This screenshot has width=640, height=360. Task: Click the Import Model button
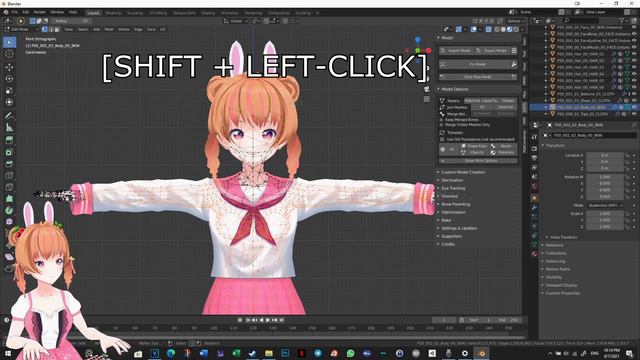tap(455, 51)
